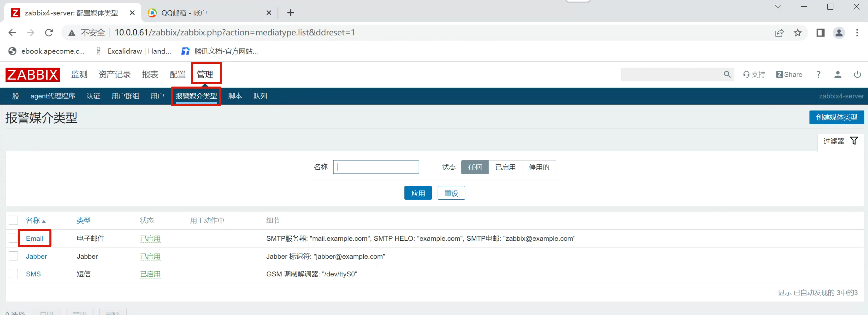
Task: Sort by 名称 column header
Action: pyautogui.click(x=33, y=220)
